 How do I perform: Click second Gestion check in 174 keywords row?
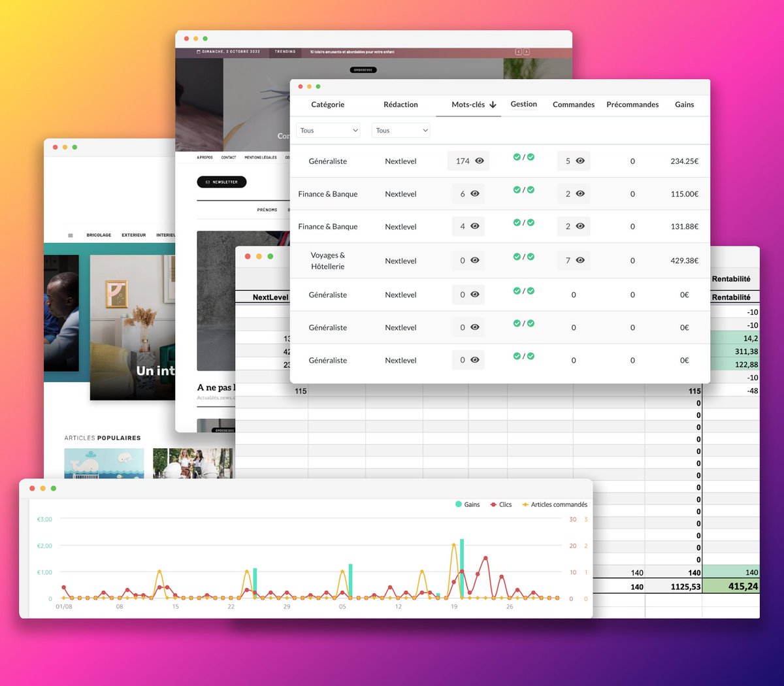click(x=531, y=157)
